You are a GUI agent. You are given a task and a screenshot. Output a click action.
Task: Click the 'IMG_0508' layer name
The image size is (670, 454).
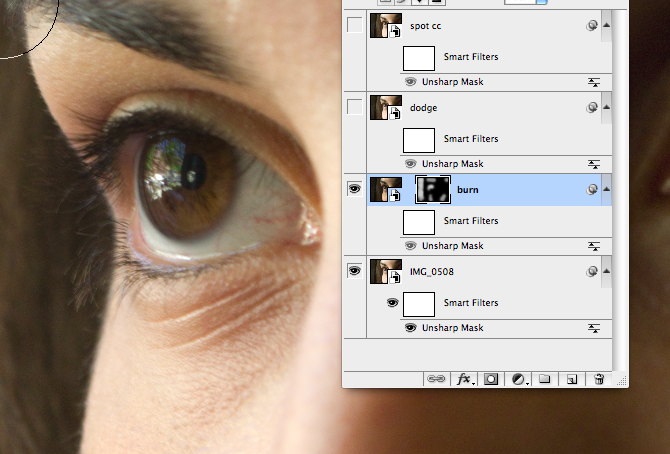tap(432, 272)
